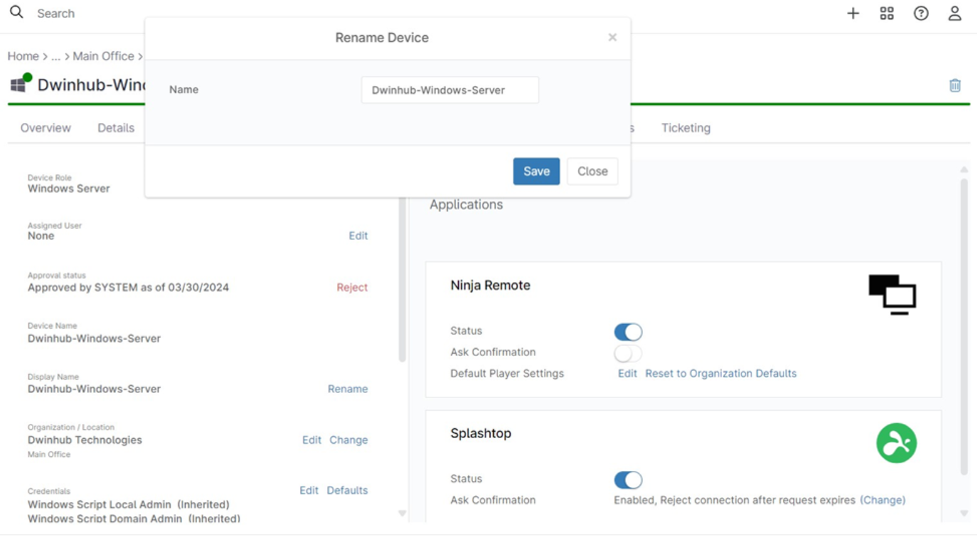Rename the device display name

click(x=348, y=389)
